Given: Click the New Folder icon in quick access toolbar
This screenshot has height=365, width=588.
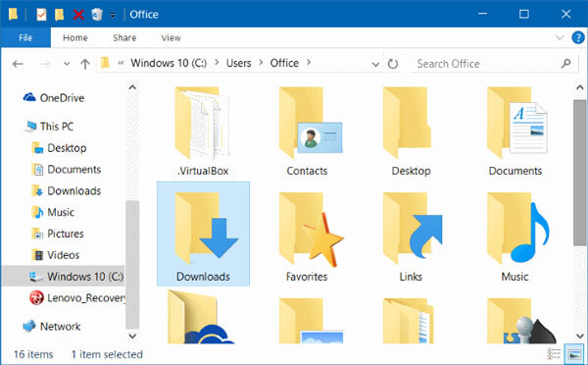Looking at the screenshot, I should [59, 15].
